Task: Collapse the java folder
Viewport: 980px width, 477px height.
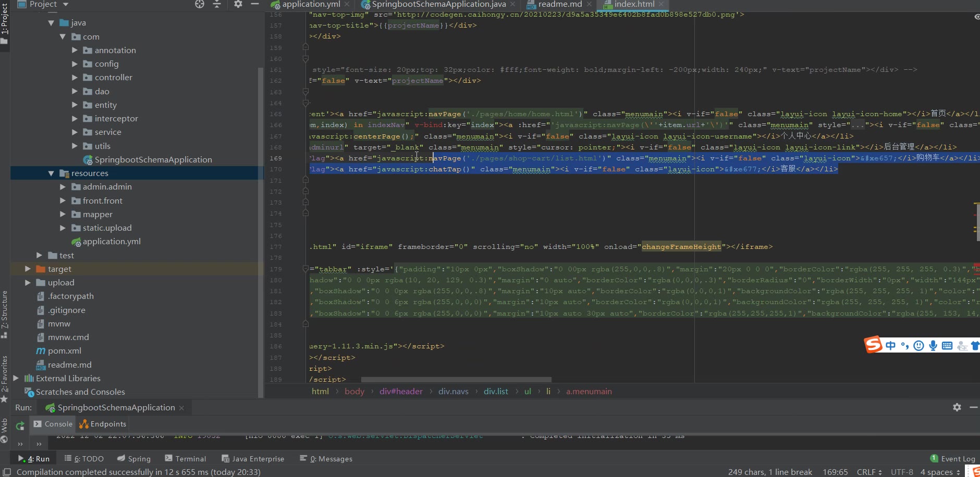Action: pyautogui.click(x=51, y=23)
